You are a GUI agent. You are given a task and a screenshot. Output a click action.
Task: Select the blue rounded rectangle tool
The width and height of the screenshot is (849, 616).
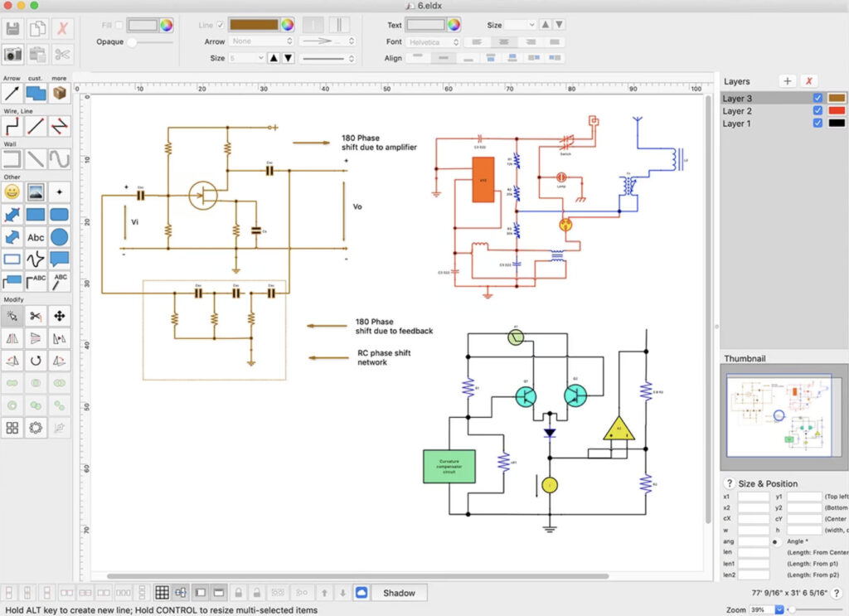click(60, 215)
